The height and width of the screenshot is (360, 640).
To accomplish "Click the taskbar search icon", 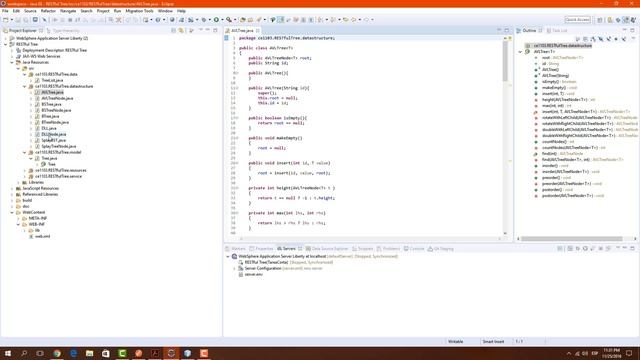I will 24,353.
